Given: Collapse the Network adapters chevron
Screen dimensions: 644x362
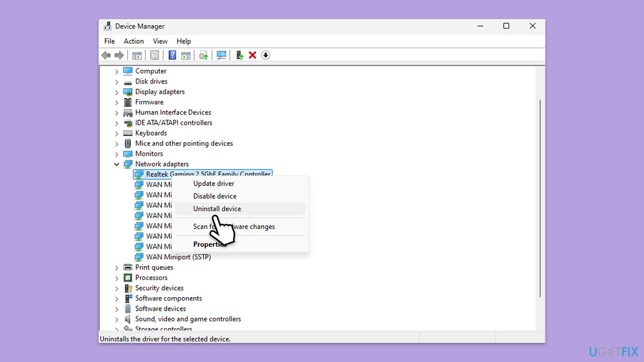Looking at the screenshot, I should [x=117, y=164].
